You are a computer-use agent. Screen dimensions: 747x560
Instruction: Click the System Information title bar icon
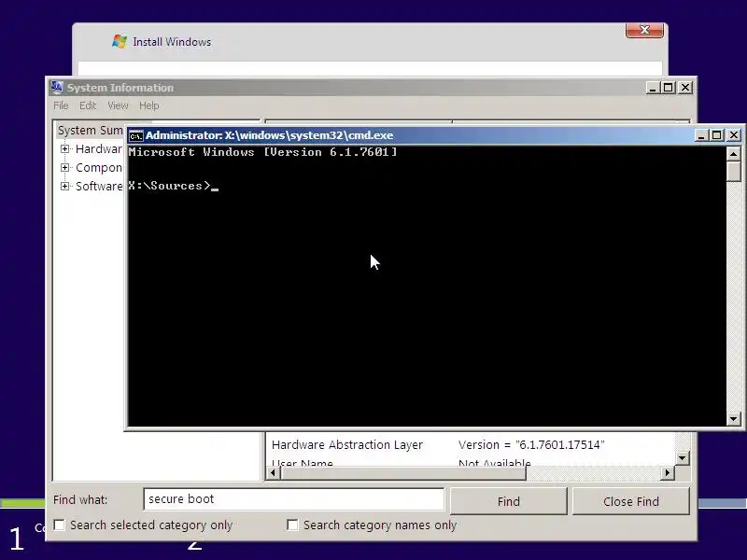[57, 87]
